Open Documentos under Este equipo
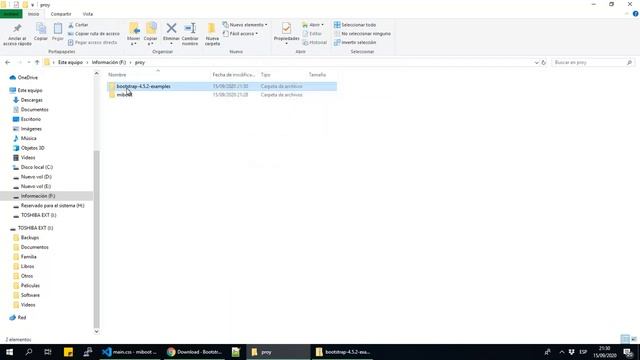 coord(34,109)
